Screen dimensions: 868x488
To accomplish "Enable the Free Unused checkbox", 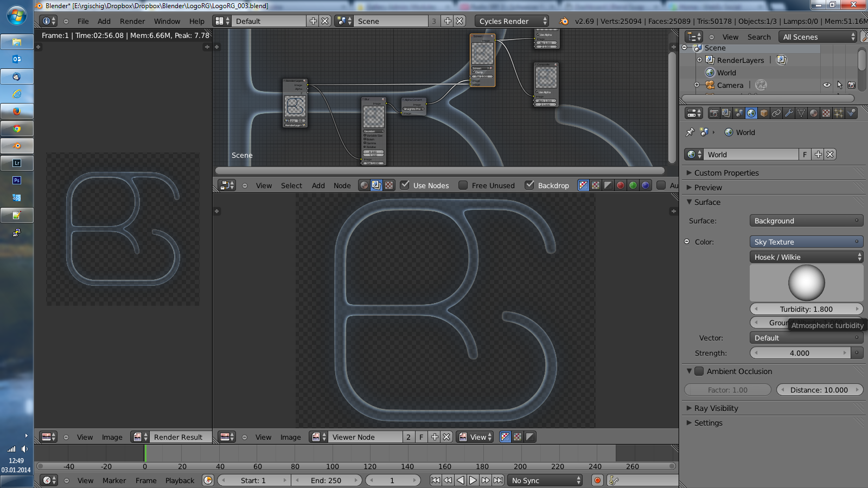I will pos(463,185).
